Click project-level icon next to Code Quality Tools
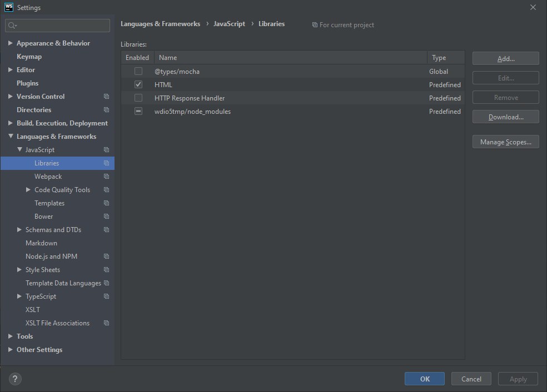Screen dimensions: 547x392 click(106, 190)
